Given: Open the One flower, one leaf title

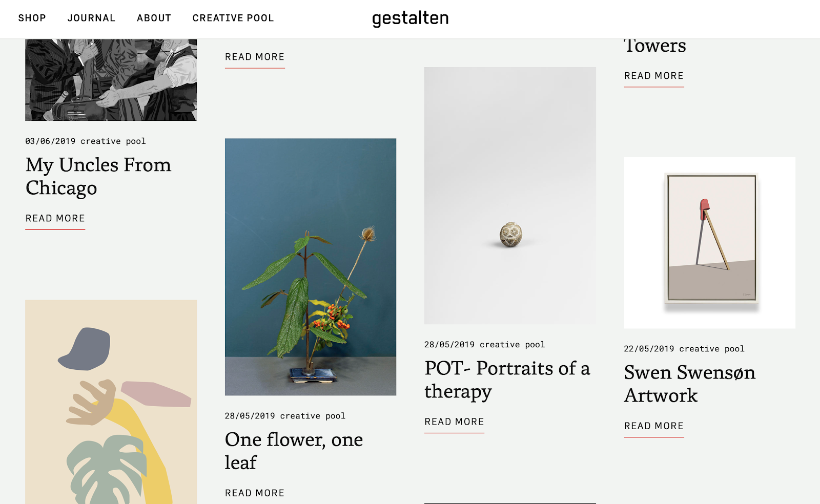Looking at the screenshot, I should 294,451.
